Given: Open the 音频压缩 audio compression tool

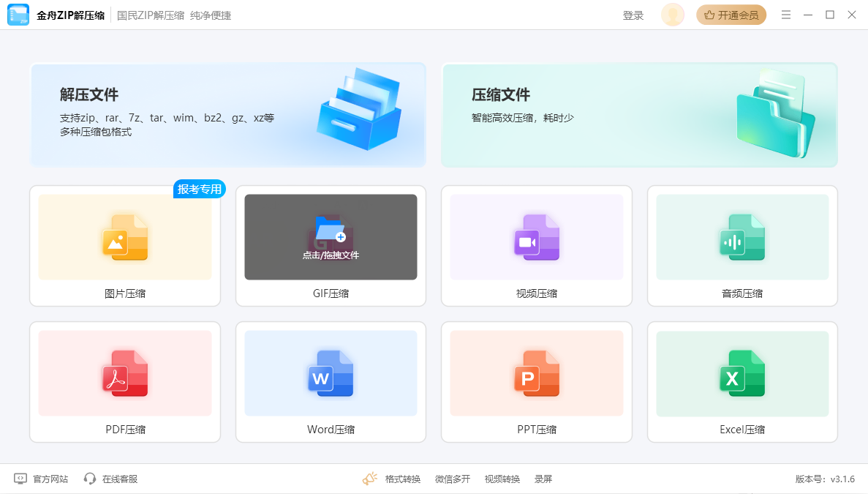Looking at the screenshot, I should click(742, 245).
